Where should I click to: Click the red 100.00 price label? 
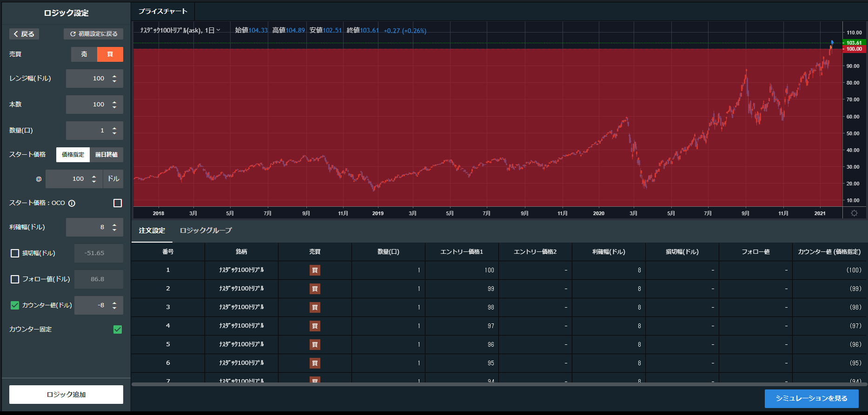coord(854,49)
